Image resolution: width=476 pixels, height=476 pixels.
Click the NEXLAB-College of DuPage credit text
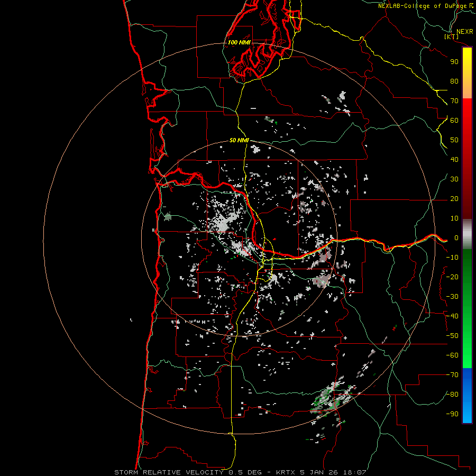click(423, 6)
